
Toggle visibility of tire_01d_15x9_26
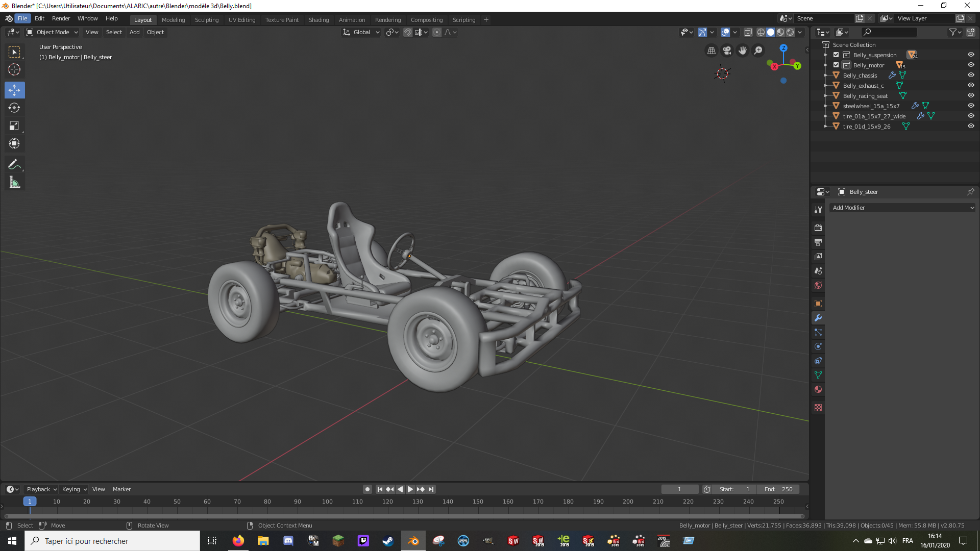click(x=971, y=126)
